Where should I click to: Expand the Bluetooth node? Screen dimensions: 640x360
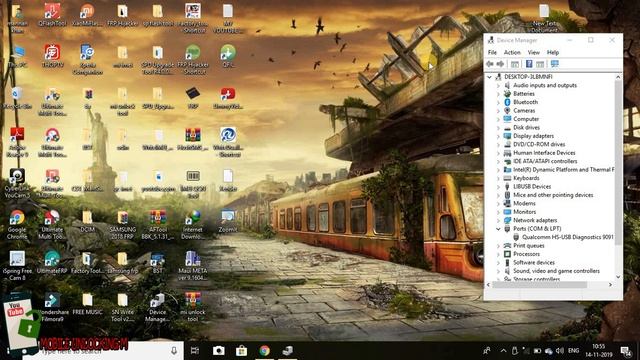pos(498,102)
